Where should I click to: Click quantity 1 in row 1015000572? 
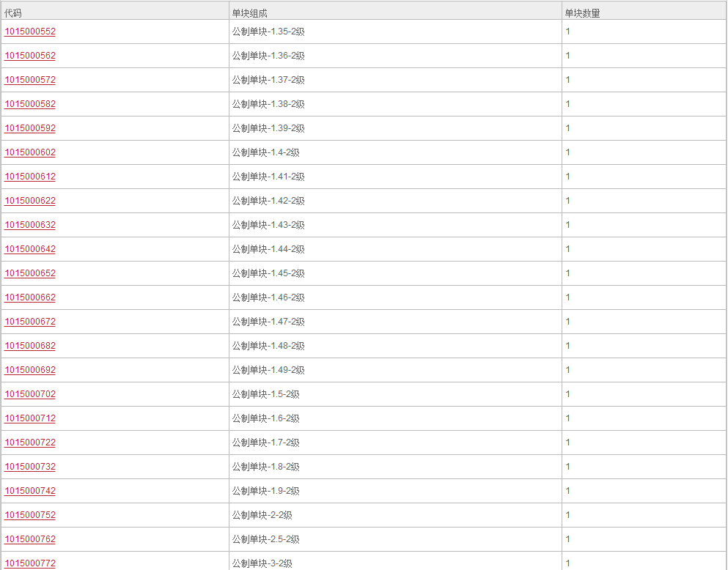(x=568, y=80)
